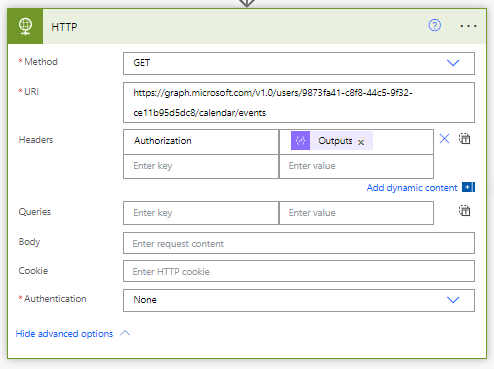Click the HTTP globe connector icon
Screen dimensions: 494x369
pos(25,26)
